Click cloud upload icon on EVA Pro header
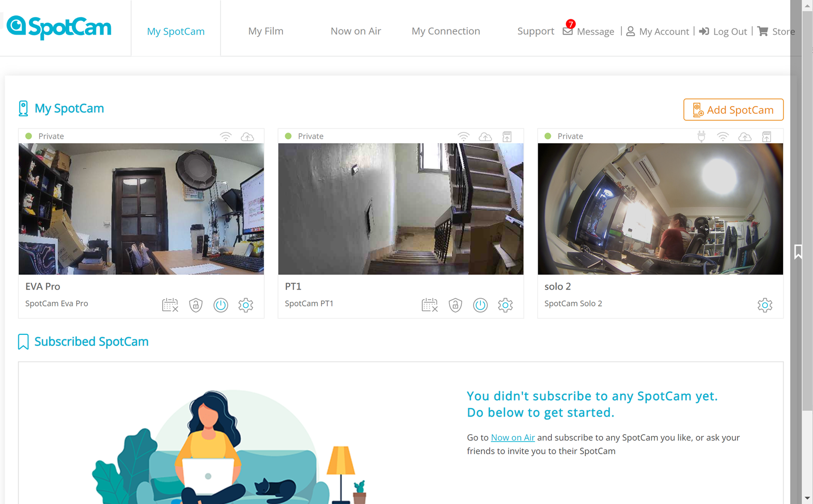The height and width of the screenshot is (504, 813). [247, 137]
